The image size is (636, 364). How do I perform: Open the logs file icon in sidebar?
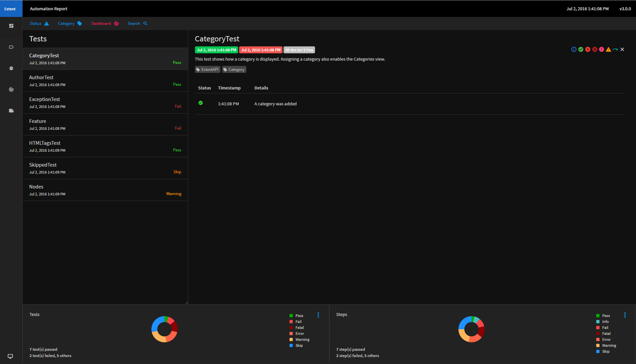coord(11,111)
